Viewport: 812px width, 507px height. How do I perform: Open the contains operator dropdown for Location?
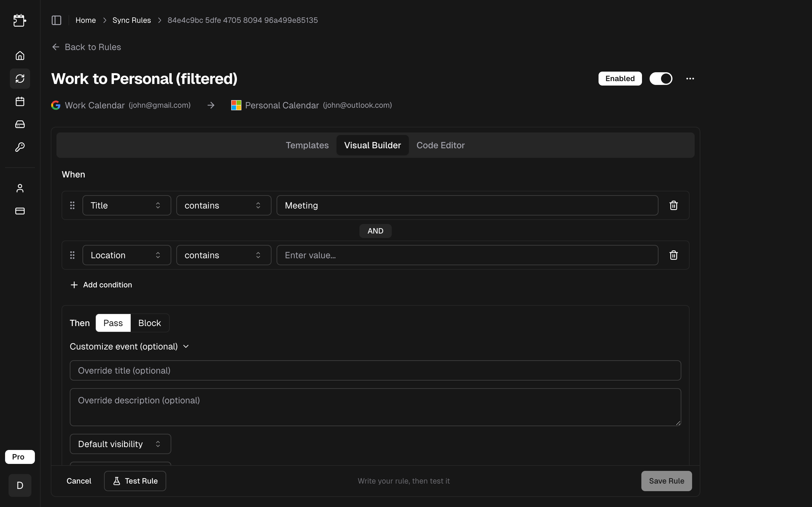(224, 255)
